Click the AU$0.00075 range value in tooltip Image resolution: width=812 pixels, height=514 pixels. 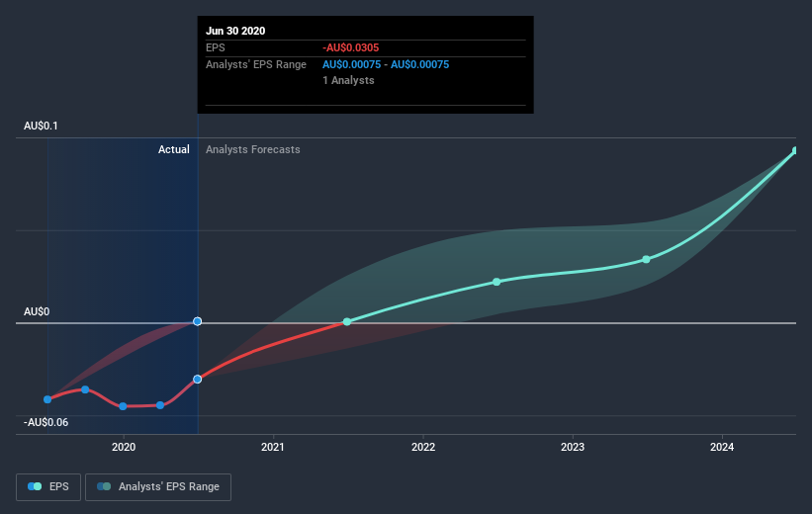click(x=386, y=64)
